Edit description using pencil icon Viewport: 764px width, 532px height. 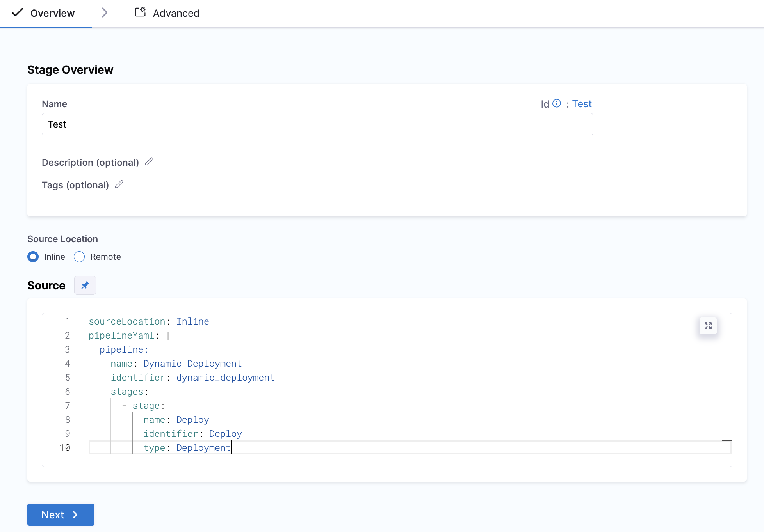[x=149, y=161]
